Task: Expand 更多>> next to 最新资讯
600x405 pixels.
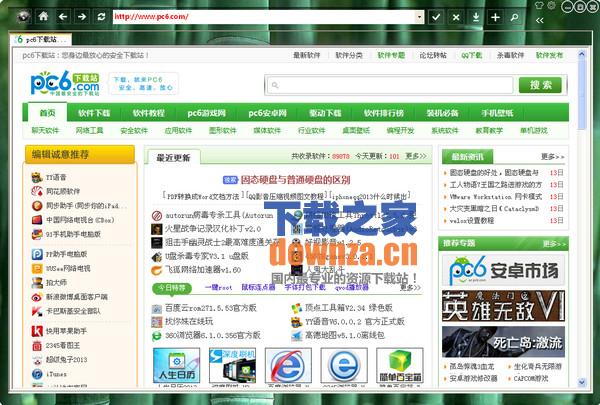Action: [552, 157]
